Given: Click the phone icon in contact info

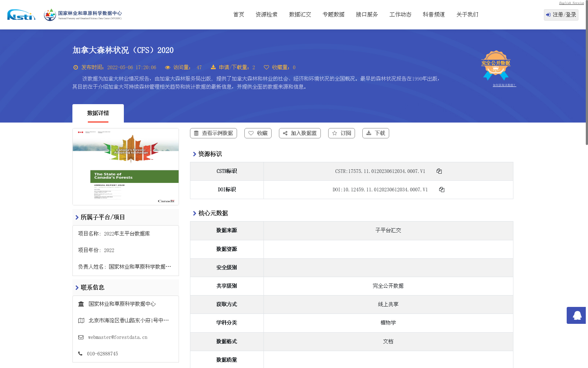Looking at the screenshot, I should click(80, 354).
